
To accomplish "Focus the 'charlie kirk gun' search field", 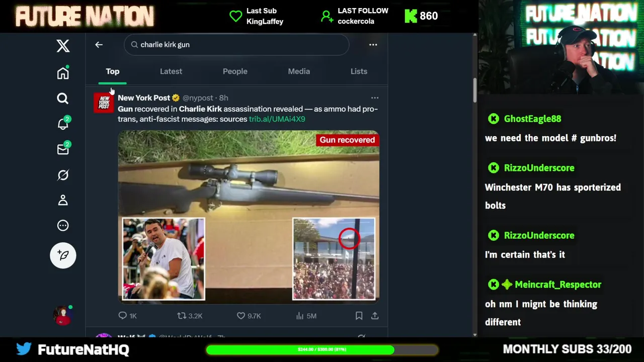I will (236, 45).
